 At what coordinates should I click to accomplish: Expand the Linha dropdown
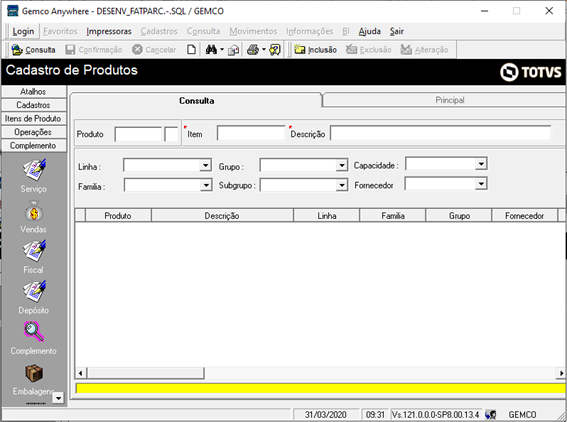click(205, 165)
